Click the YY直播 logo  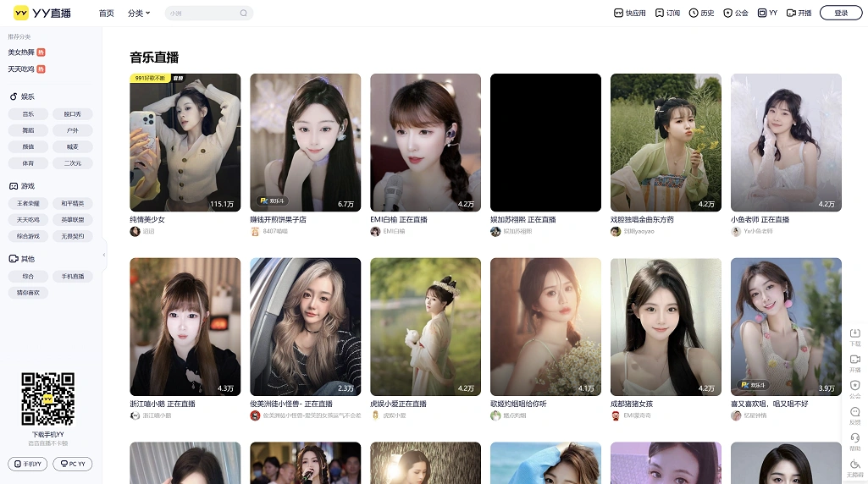click(41, 13)
